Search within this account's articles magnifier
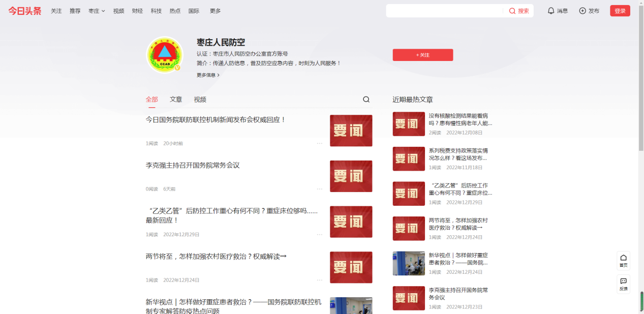 366,100
